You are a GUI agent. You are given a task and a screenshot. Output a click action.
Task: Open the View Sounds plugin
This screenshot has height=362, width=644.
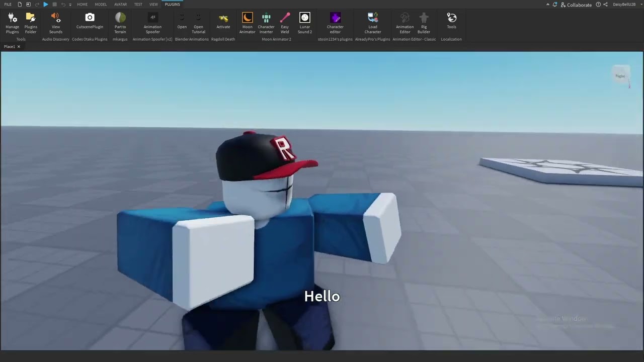56,23
